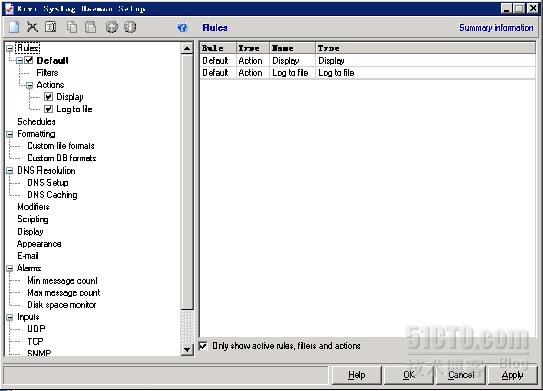Toggle Only show active rules checkbox
The width and height of the screenshot is (543, 391).
pos(203,346)
